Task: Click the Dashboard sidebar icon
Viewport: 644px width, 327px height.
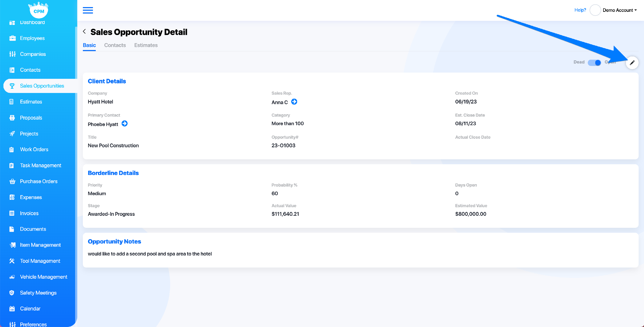Action: pyautogui.click(x=12, y=23)
